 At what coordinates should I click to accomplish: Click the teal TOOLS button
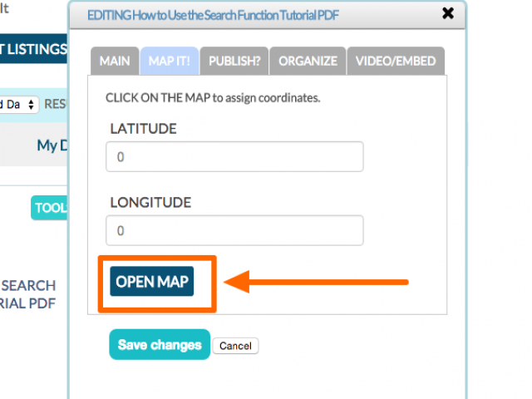point(50,208)
